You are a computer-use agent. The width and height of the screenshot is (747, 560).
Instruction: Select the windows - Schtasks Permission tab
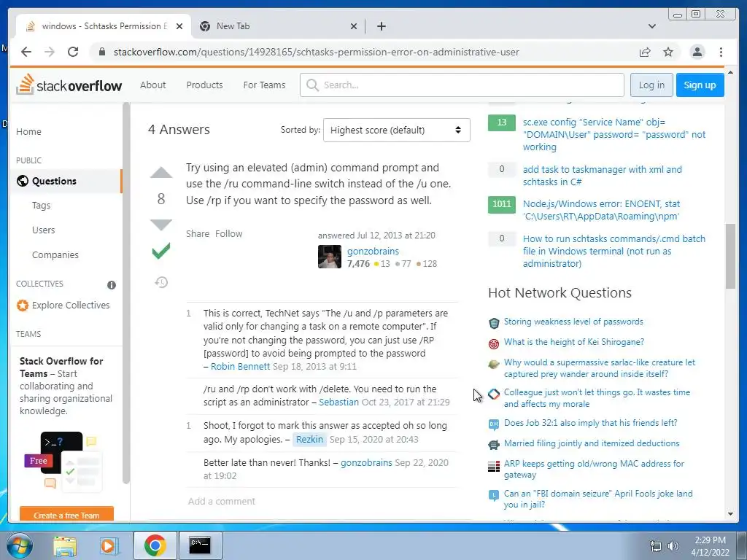pyautogui.click(x=104, y=26)
